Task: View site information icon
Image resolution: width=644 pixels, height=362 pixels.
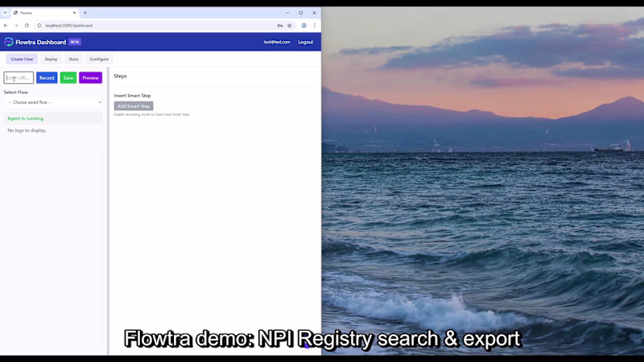Action: point(39,26)
